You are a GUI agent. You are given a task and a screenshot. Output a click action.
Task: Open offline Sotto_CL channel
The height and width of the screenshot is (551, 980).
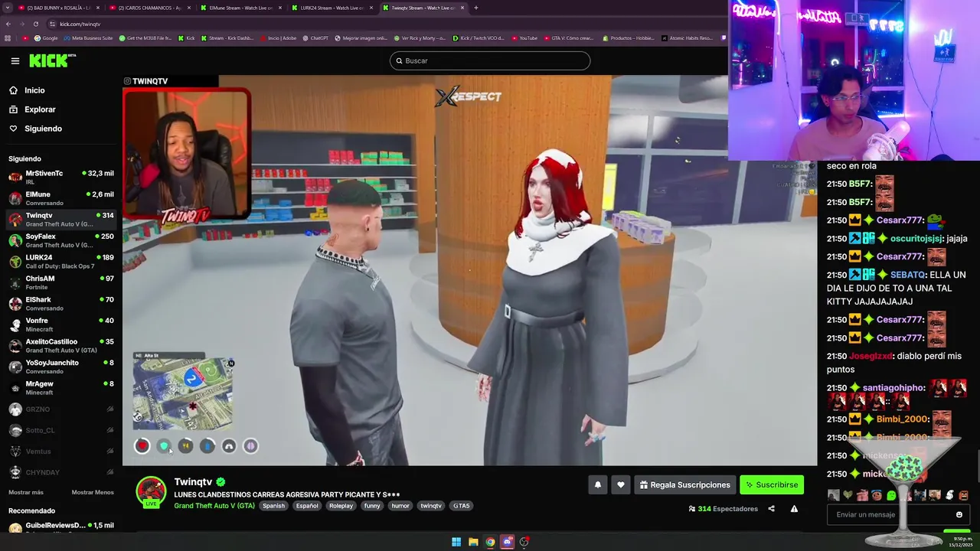61,430
